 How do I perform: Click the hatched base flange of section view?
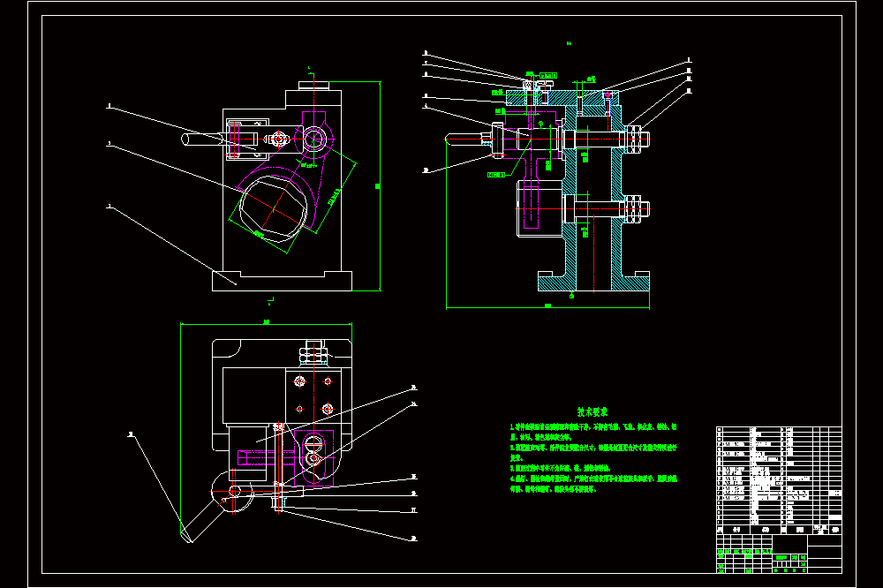coord(593,281)
